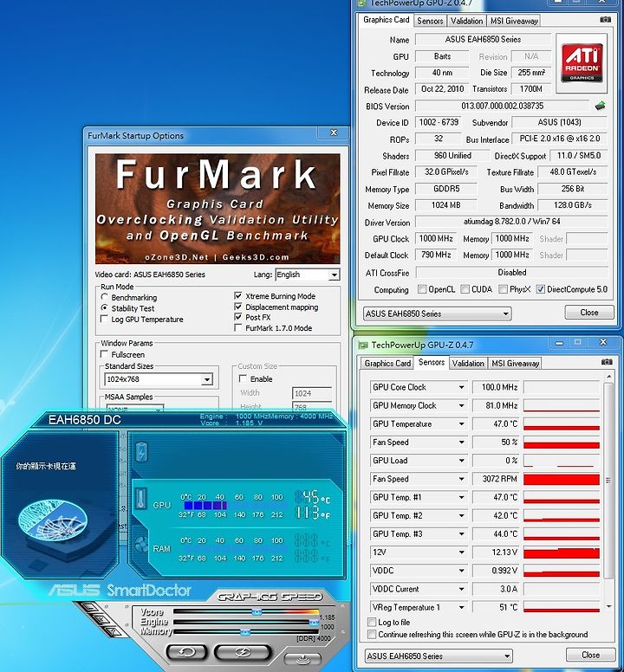Enable continue refreshing in background checkbox

372,634
